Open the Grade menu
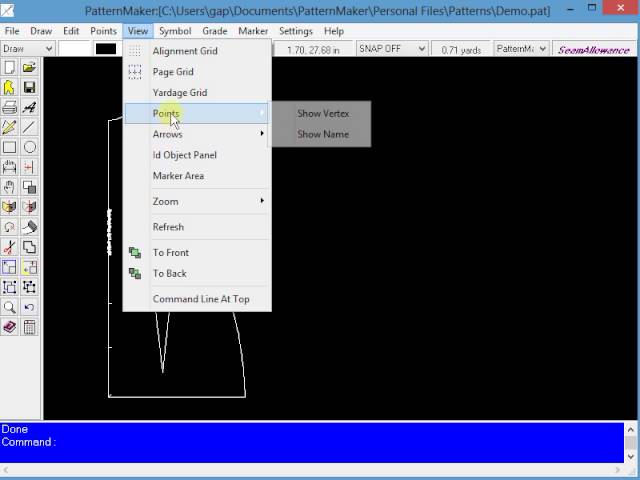The image size is (640, 480). click(x=215, y=31)
